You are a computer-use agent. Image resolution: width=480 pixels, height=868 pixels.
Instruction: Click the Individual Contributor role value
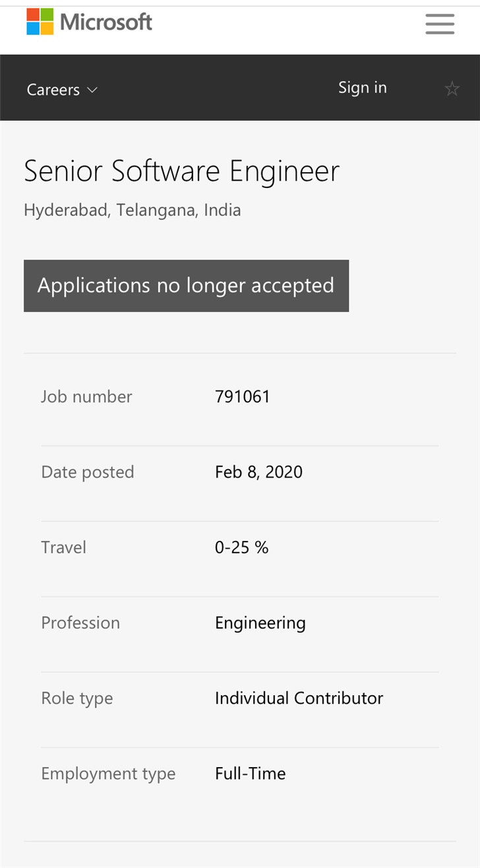tap(299, 698)
